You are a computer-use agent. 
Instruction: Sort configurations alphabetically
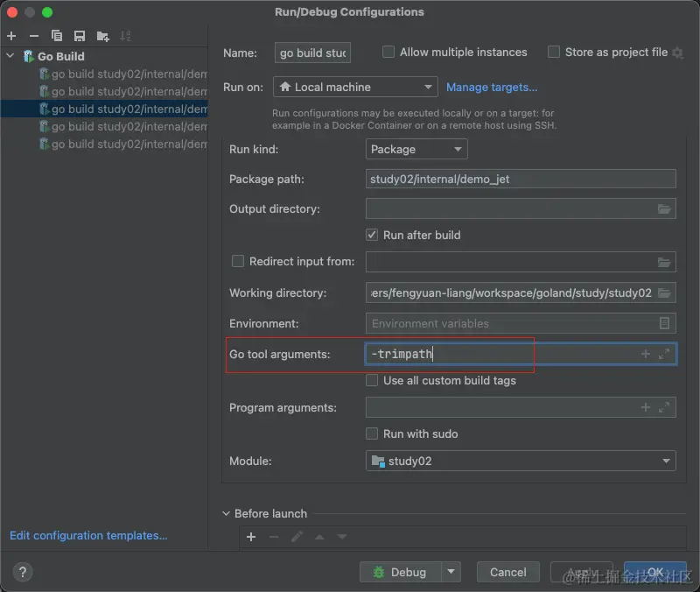[125, 36]
